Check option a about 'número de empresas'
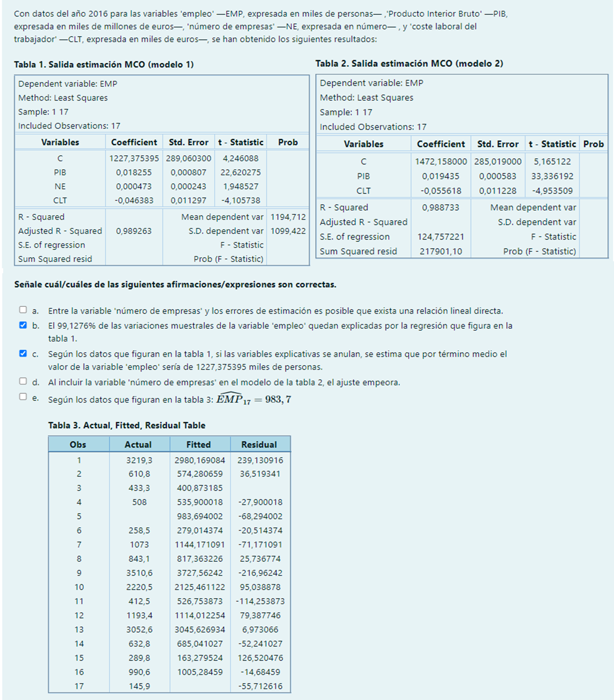The width and height of the screenshot is (614, 700). click(23, 310)
